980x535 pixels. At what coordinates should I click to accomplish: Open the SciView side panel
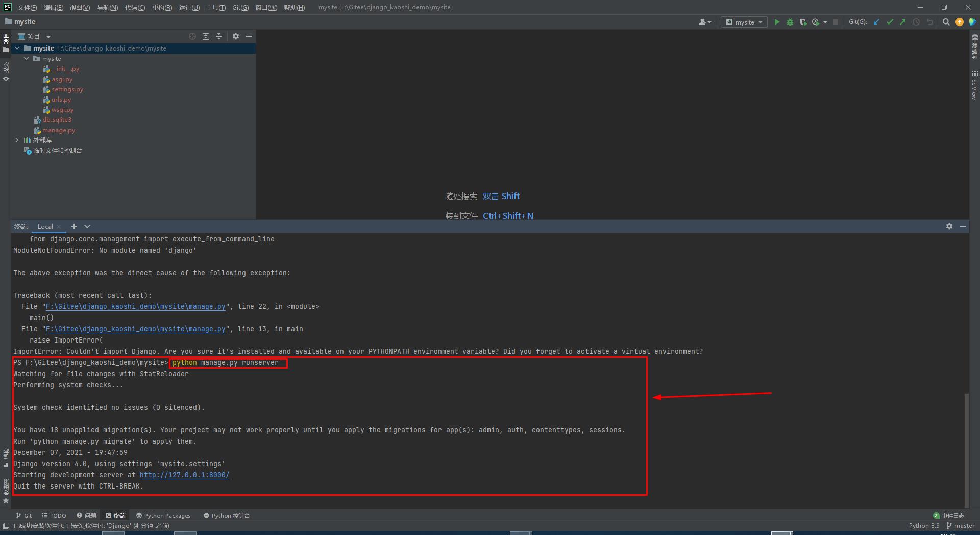(974, 85)
